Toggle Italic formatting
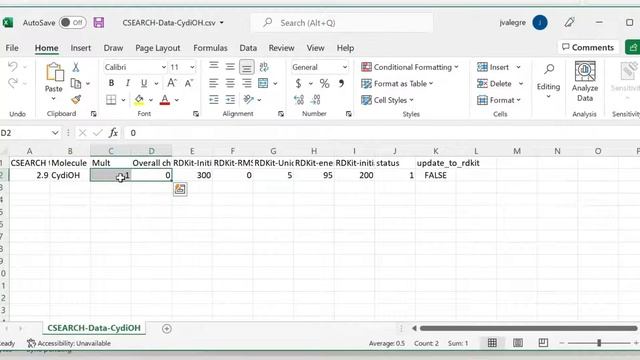 coord(128,83)
